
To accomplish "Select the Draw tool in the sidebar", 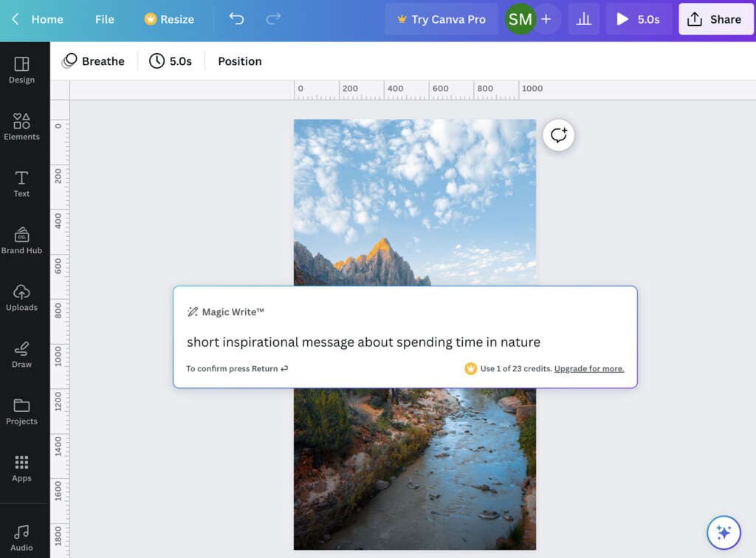I will coord(21,353).
